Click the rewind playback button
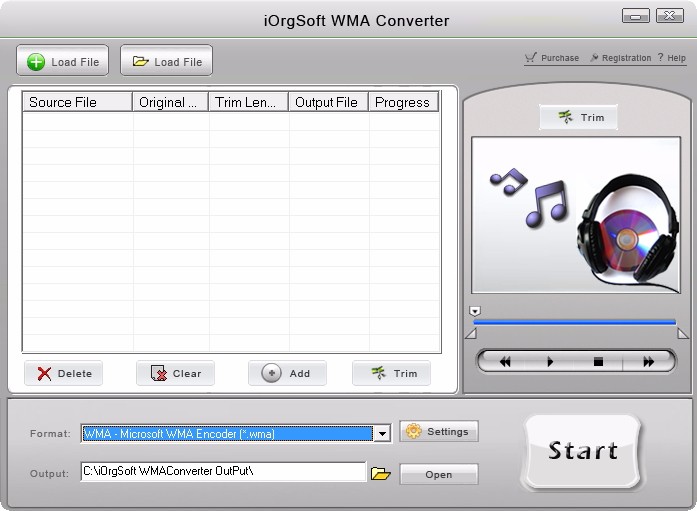Screen dimensions: 697x511 pos(505,362)
